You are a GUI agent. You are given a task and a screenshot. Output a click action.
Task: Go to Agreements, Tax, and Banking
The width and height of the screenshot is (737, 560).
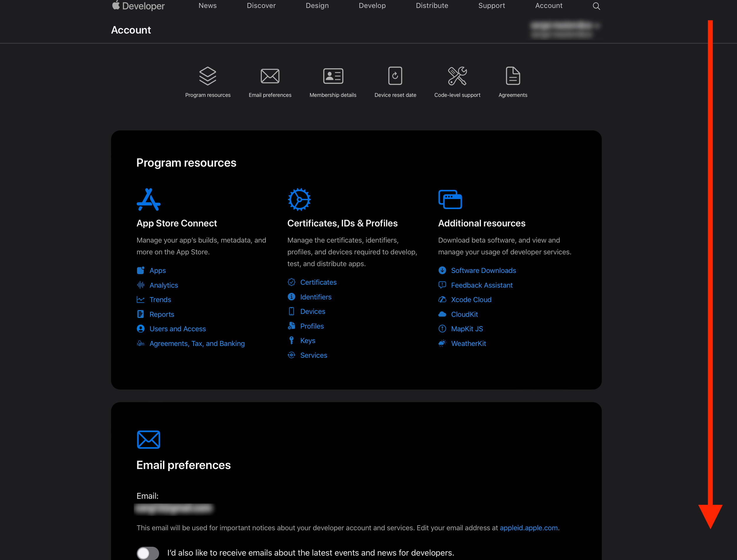pos(197,343)
